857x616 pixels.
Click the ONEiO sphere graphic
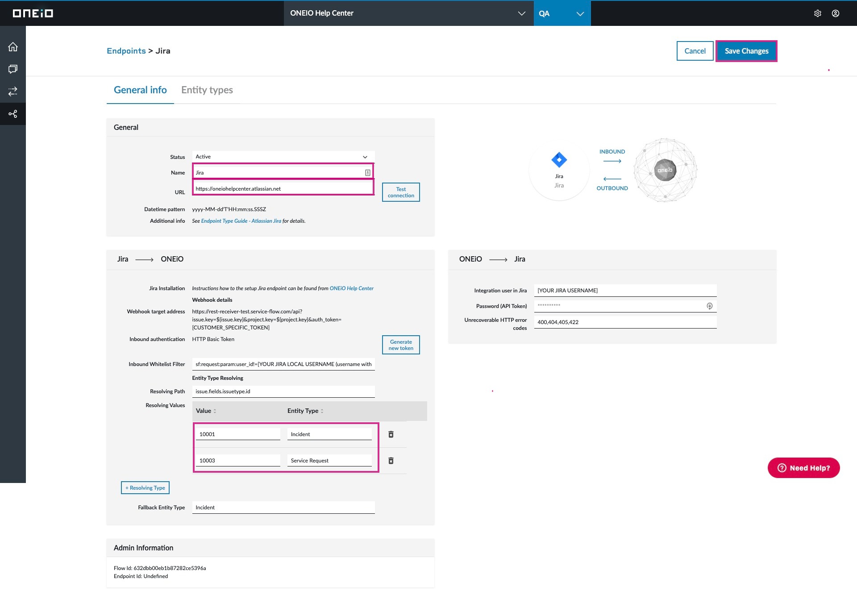[665, 170]
